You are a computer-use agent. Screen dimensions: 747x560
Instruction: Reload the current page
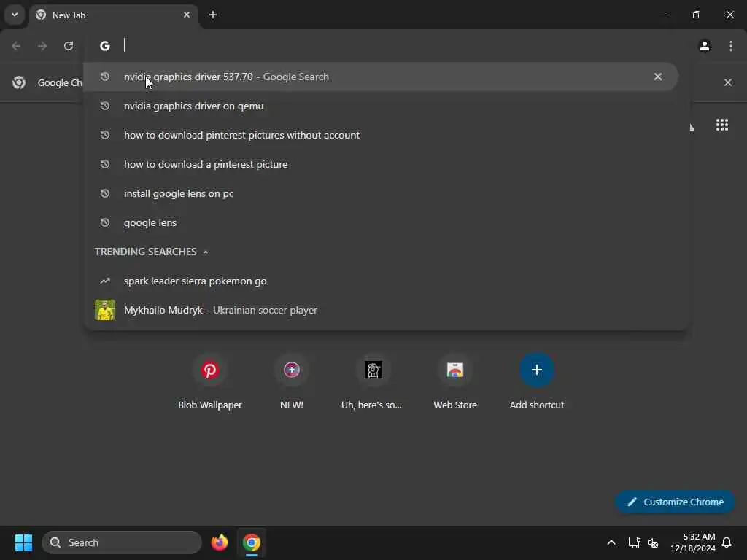point(69,46)
